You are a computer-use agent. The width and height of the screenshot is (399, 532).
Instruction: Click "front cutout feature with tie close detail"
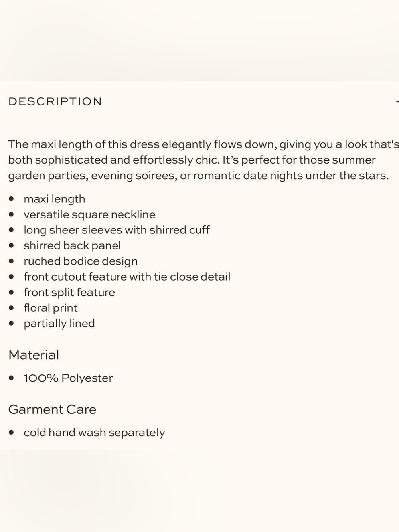[127, 277]
